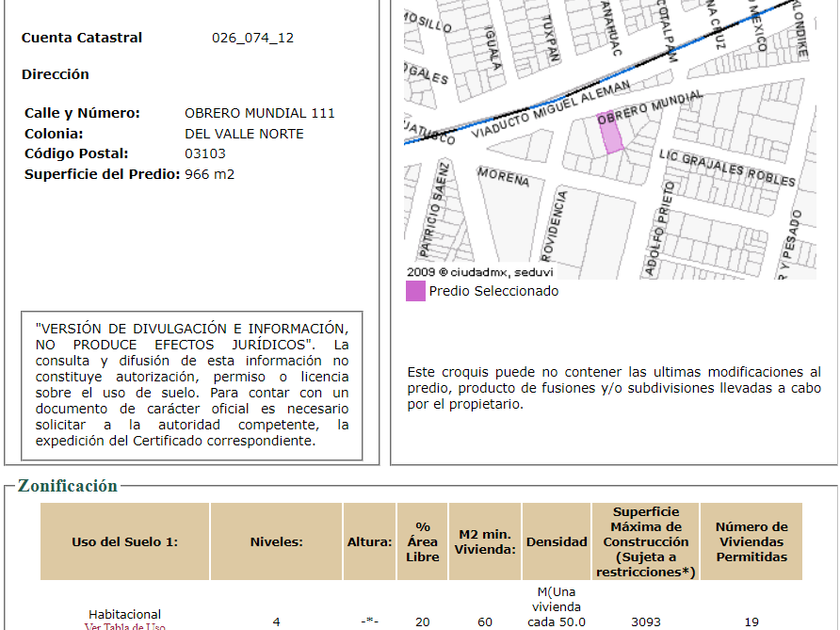Screen dimensions: 840x630
Task: Click the postal code 03103
Action: [205, 154]
